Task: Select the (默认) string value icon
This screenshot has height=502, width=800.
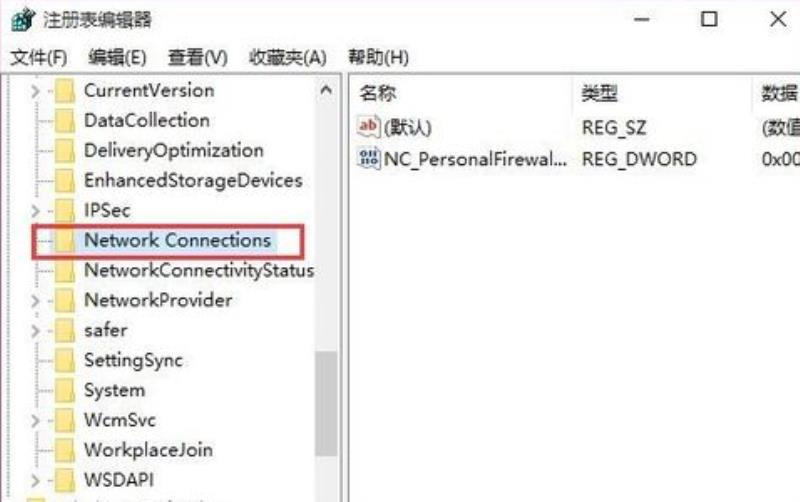Action: click(368, 127)
